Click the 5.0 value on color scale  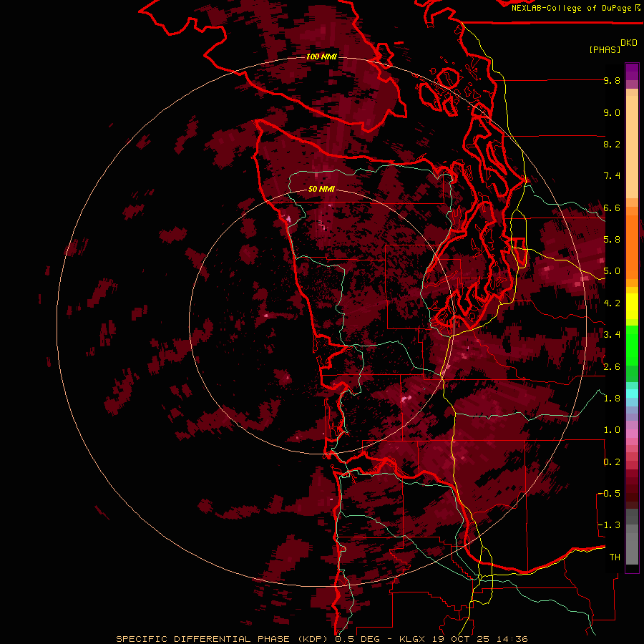612,271
